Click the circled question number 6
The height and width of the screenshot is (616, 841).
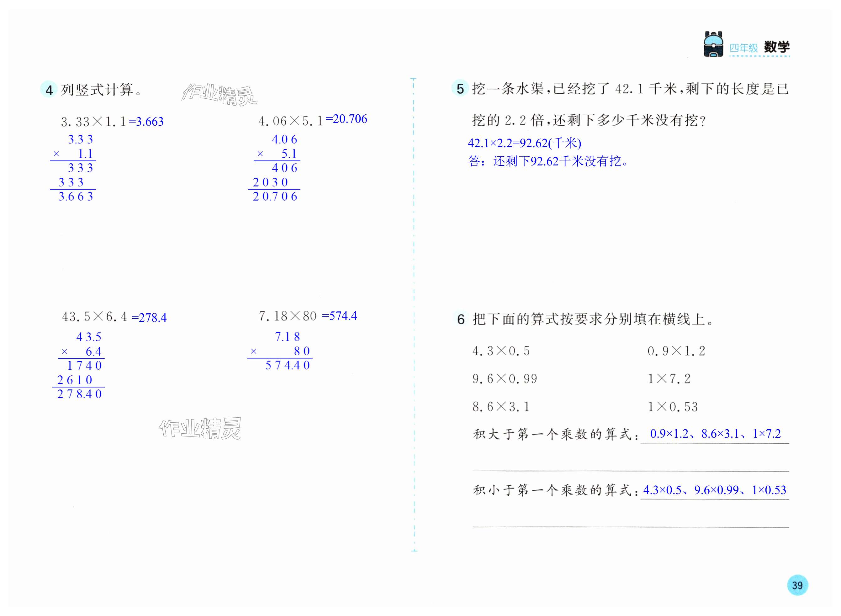461,319
